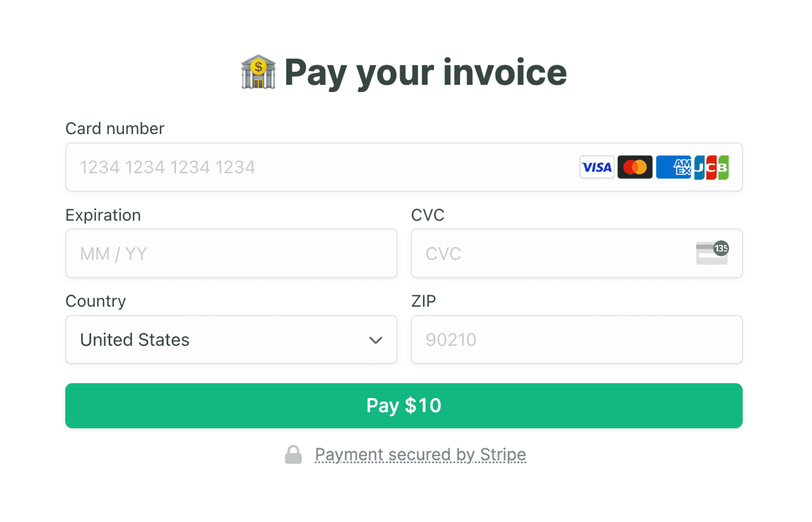Expand the Country dropdown chevron
Viewport: 812px width, 522px height.
click(376, 340)
